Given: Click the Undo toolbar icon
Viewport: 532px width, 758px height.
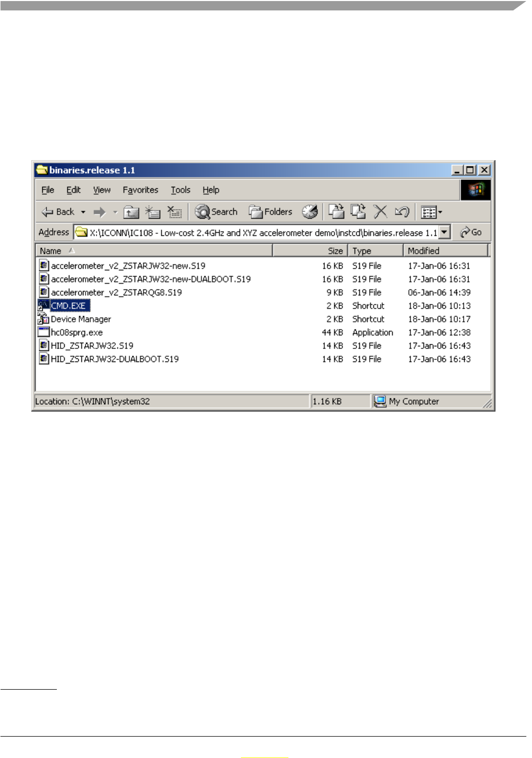Looking at the screenshot, I should (x=402, y=212).
